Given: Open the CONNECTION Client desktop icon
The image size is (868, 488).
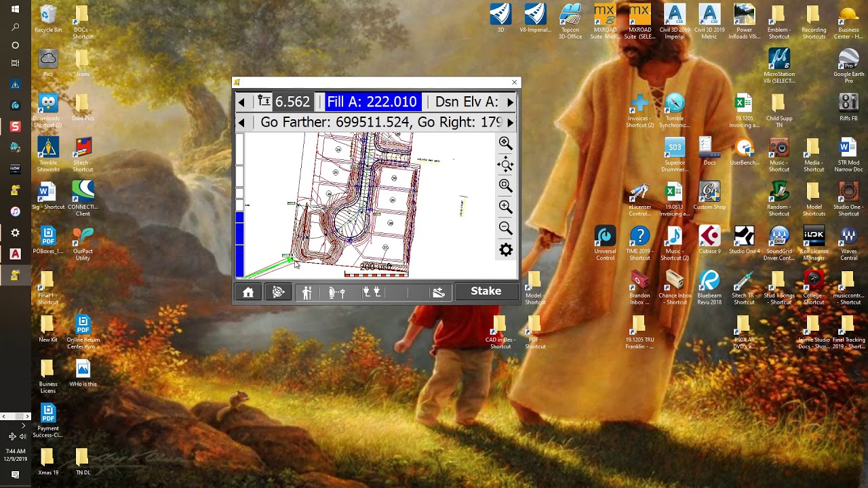Looking at the screenshot, I should click(x=83, y=199).
